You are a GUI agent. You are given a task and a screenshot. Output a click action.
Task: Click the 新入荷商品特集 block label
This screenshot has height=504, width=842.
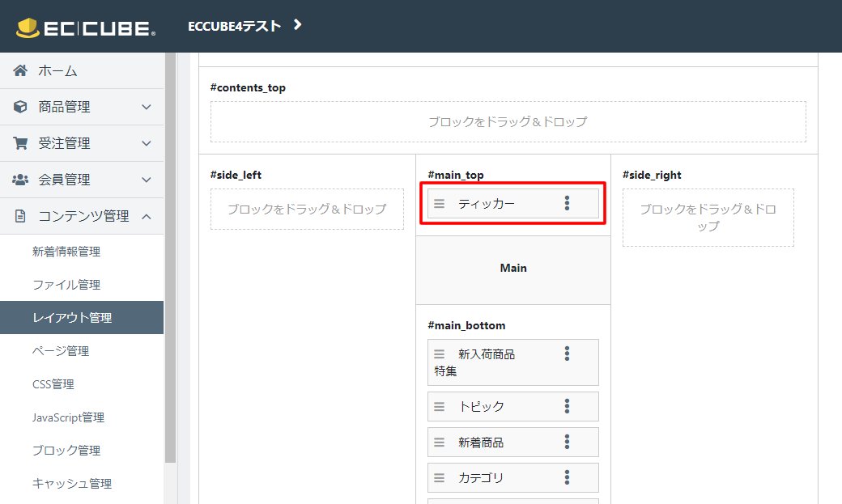pos(474,362)
